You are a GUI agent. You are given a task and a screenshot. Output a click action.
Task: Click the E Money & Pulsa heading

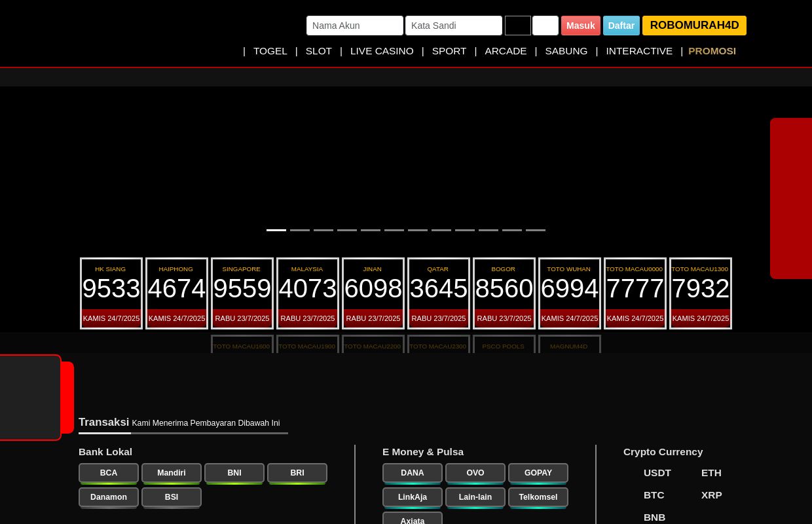pos(423,452)
